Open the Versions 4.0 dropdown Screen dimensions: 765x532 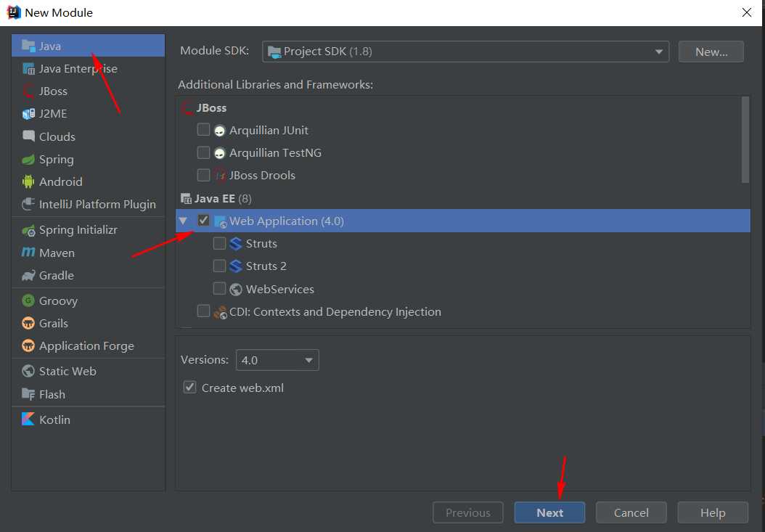point(277,360)
